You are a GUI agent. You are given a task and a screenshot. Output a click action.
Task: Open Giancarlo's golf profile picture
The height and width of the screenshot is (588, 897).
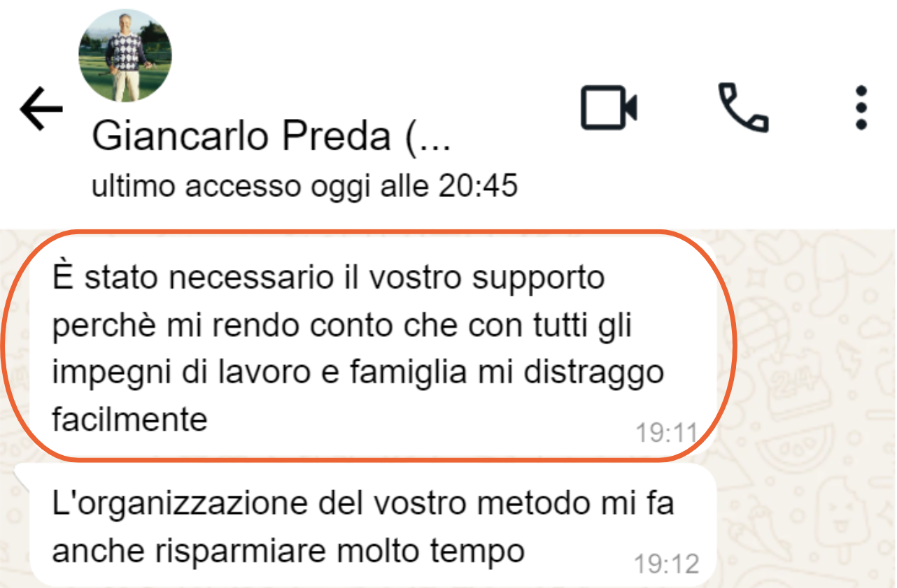(x=126, y=56)
